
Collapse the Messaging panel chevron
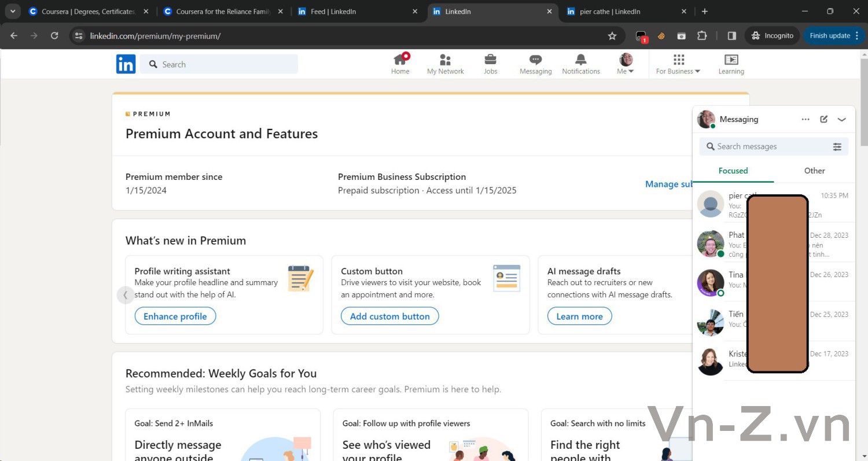point(842,119)
